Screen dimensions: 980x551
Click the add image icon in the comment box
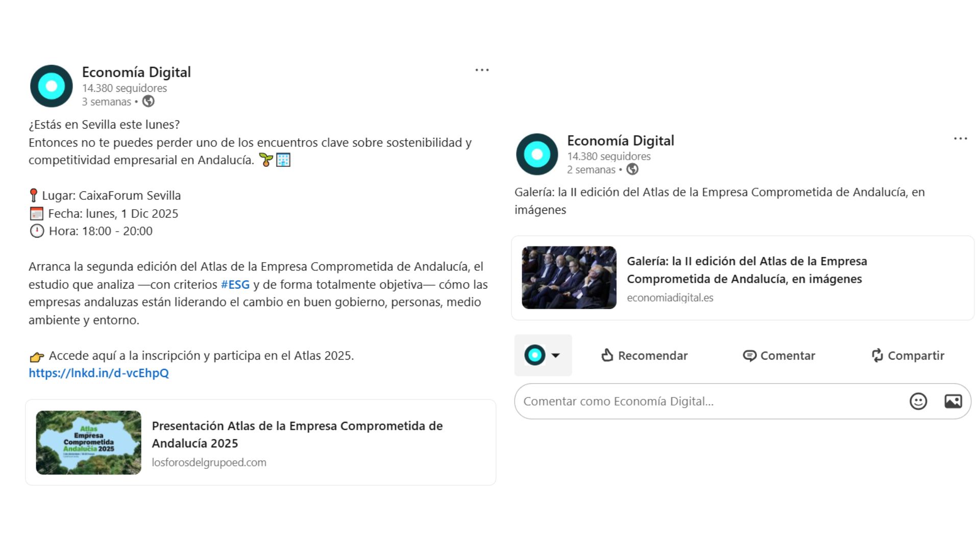[x=952, y=402]
